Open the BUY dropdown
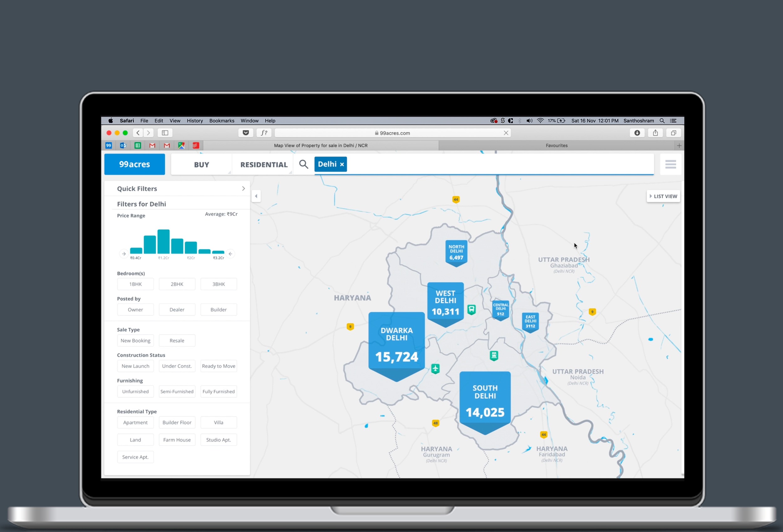 [201, 165]
